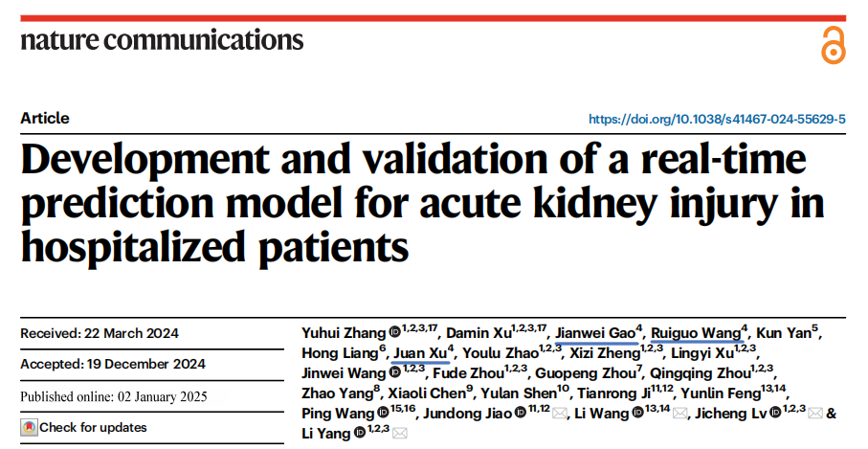Click the Check for updates button
This screenshot has width=868, height=449.
coord(84,427)
